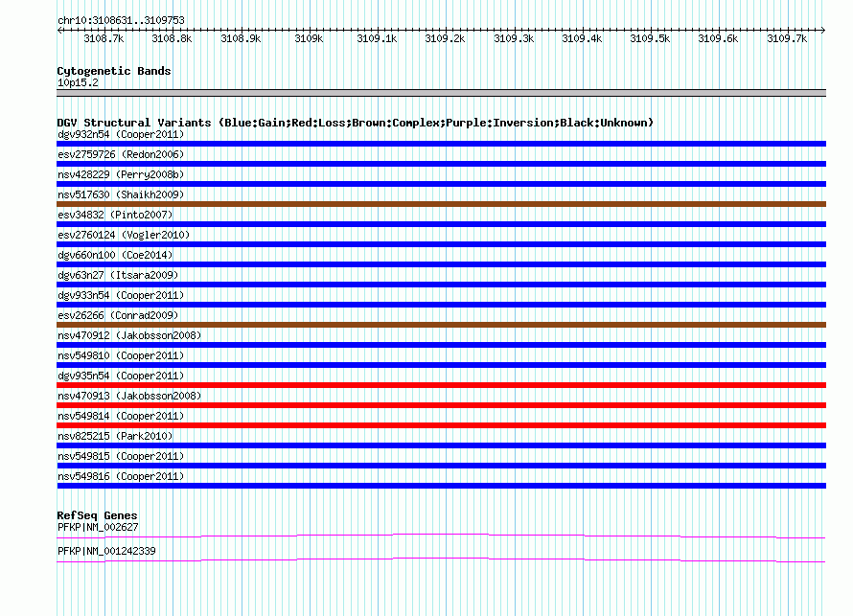853x616 pixels.
Task: Click esv34832 (Pinto2007) label
Action: click(x=115, y=215)
